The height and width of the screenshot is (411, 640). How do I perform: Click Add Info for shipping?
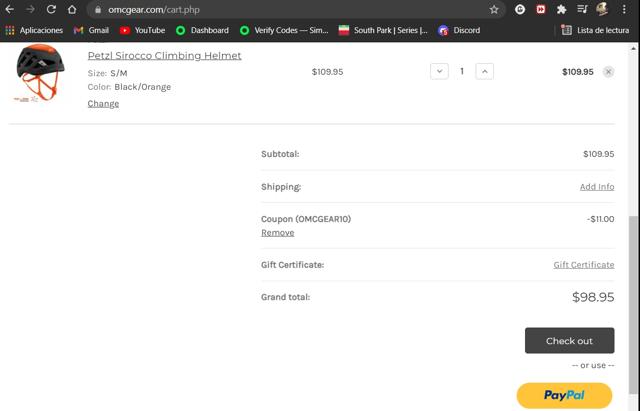(597, 187)
